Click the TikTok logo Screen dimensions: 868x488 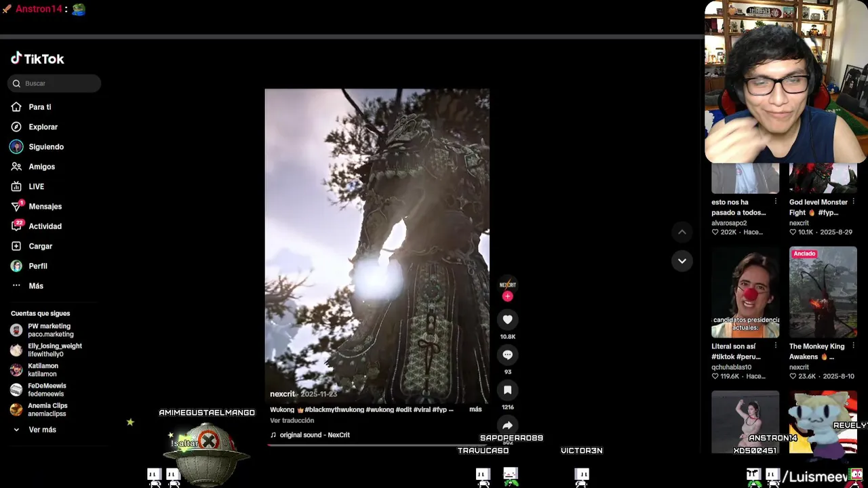click(37, 59)
